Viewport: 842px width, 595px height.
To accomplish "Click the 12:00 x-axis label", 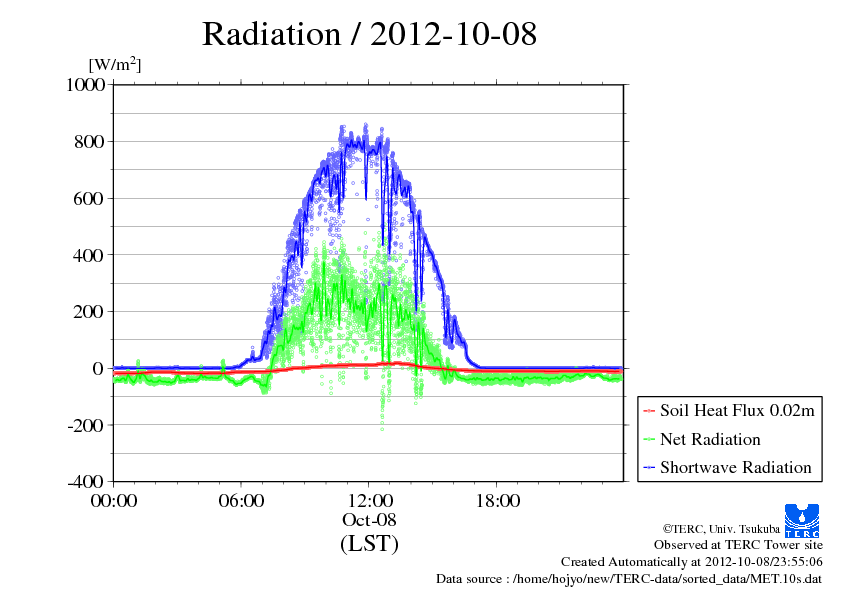I will [x=370, y=501].
